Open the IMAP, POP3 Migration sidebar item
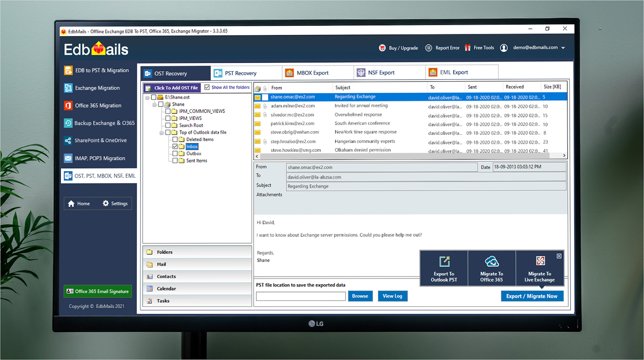The image size is (644, 360). 95,158
